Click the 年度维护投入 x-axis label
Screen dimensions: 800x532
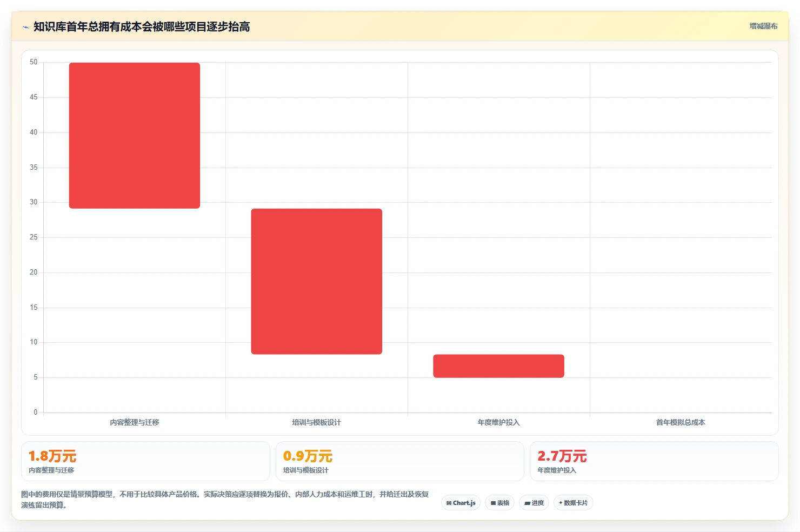[x=498, y=422]
